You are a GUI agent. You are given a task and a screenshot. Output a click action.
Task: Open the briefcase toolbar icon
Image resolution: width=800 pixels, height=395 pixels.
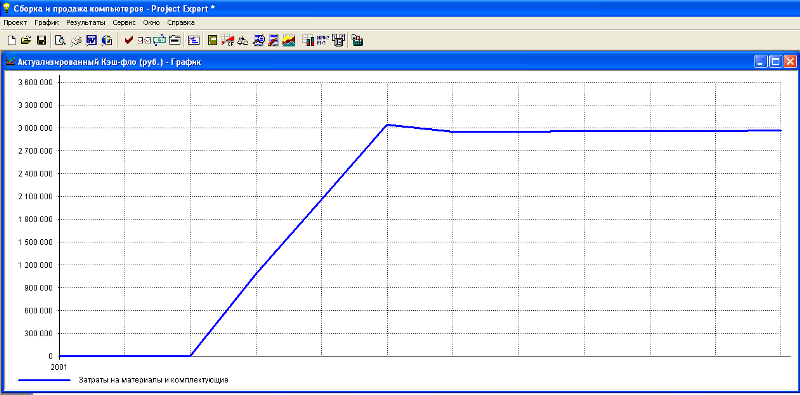(x=175, y=40)
